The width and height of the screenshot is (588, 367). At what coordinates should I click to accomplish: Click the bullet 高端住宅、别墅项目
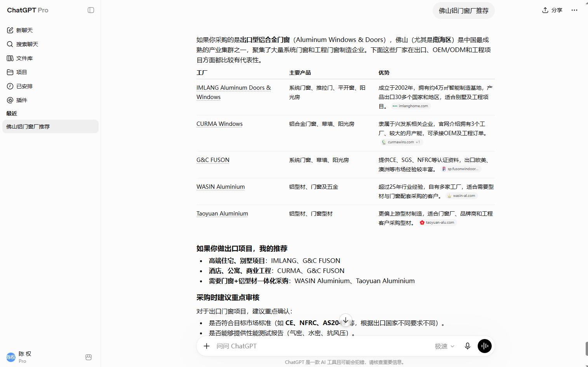(275, 261)
